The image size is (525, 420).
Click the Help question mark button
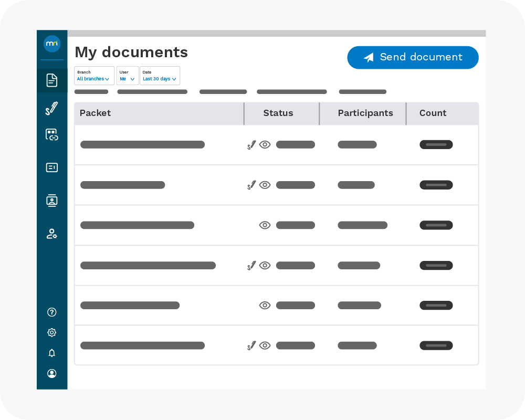pos(52,312)
